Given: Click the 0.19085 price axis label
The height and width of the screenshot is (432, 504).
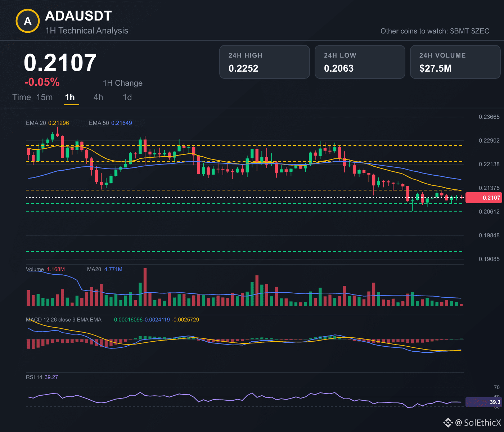Looking at the screenshot, I should (x=489, y=259).
